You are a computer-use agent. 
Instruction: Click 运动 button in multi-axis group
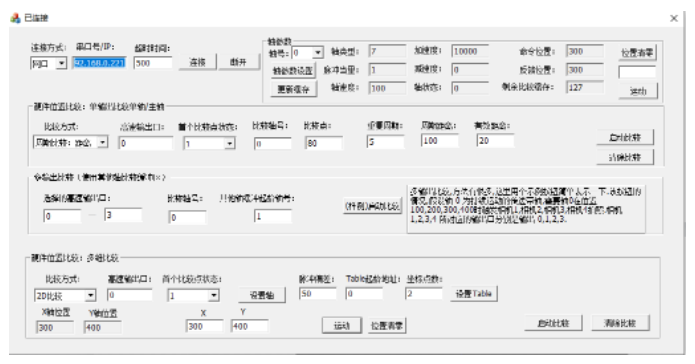point(342,326)
